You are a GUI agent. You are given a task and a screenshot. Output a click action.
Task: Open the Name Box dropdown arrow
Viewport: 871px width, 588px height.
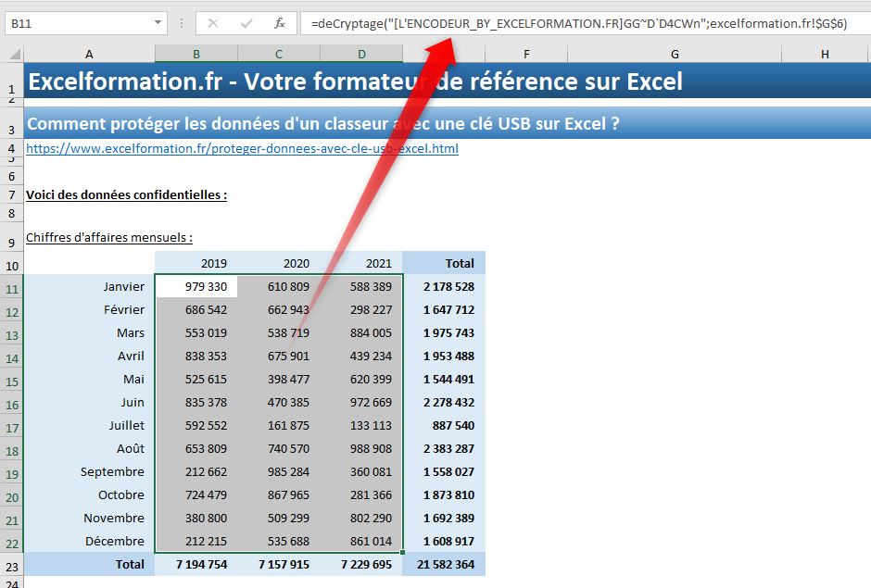158,22
